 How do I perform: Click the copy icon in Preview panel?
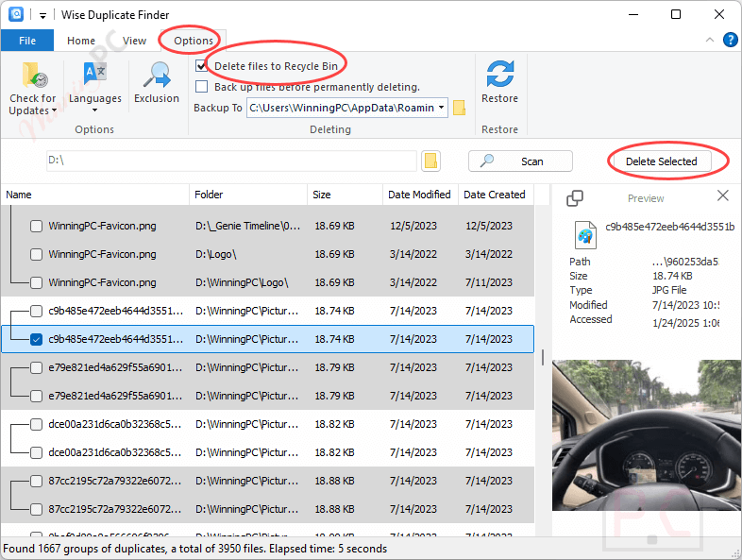575,198
